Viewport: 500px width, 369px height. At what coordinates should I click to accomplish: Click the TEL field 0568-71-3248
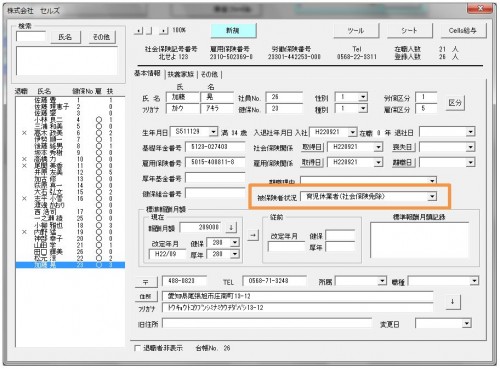point(274,281)
